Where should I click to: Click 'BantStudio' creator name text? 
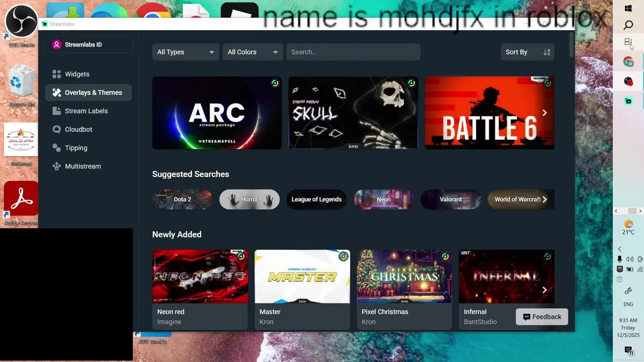coord(480,322)
